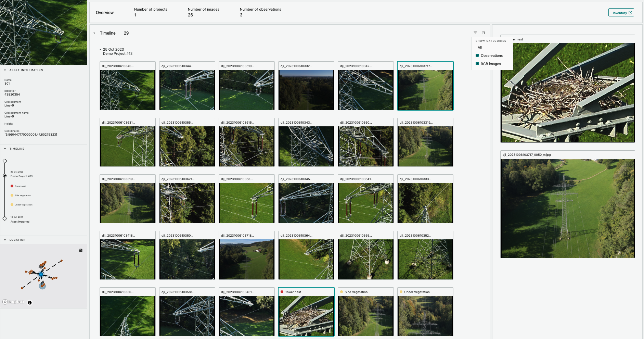Open the Under Vegetation observation thumbnail
The height and width of the screenshot is (339, 644).
coord(425,315)
